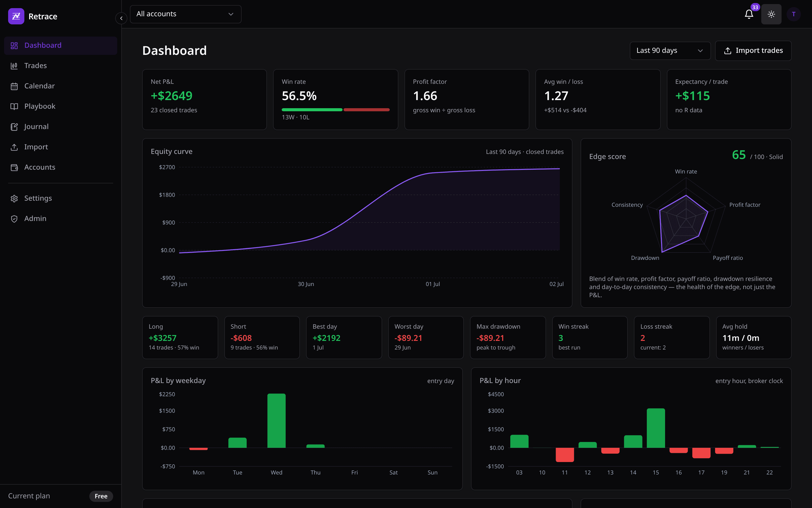Click the 23 closed trades text
812x508 pixels.
[174, 110]
